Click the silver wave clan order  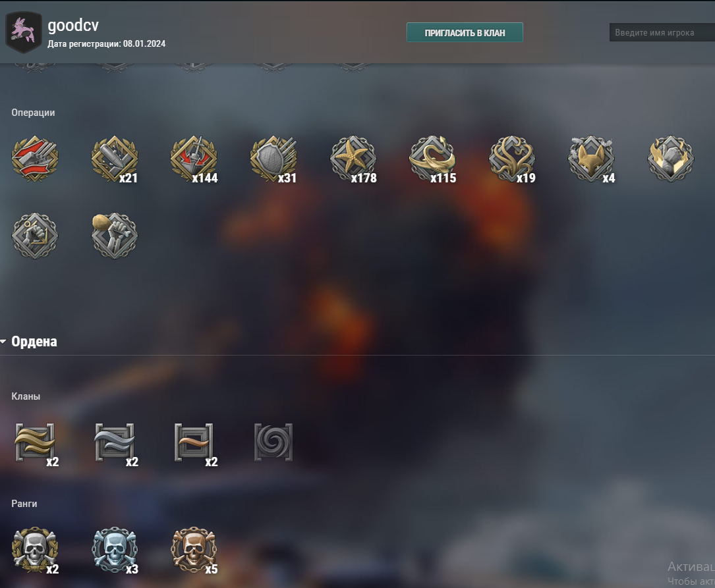point(115,442)
